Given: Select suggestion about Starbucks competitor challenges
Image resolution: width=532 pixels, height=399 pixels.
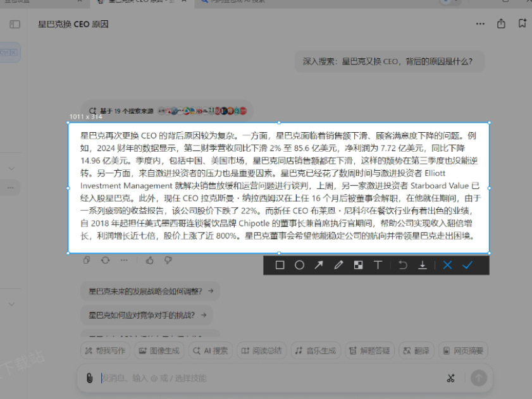Looking at the screenshot, I should click(x=147, y=315).
